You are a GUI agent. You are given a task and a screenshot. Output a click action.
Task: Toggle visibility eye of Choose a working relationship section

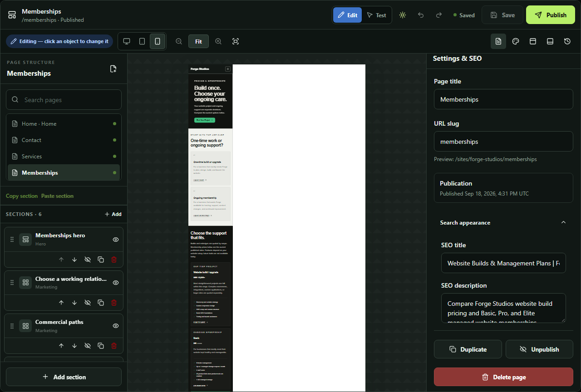click(x=116, y=283)
